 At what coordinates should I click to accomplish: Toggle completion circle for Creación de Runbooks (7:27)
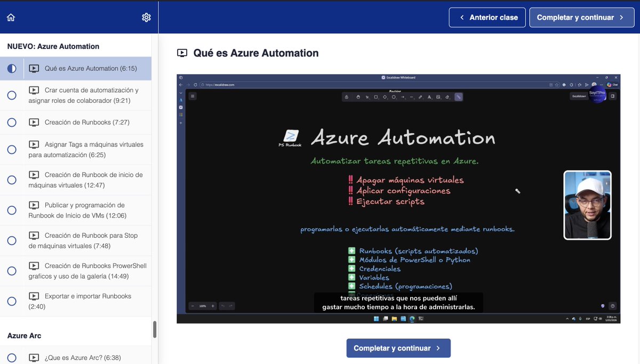coord(12,123)
